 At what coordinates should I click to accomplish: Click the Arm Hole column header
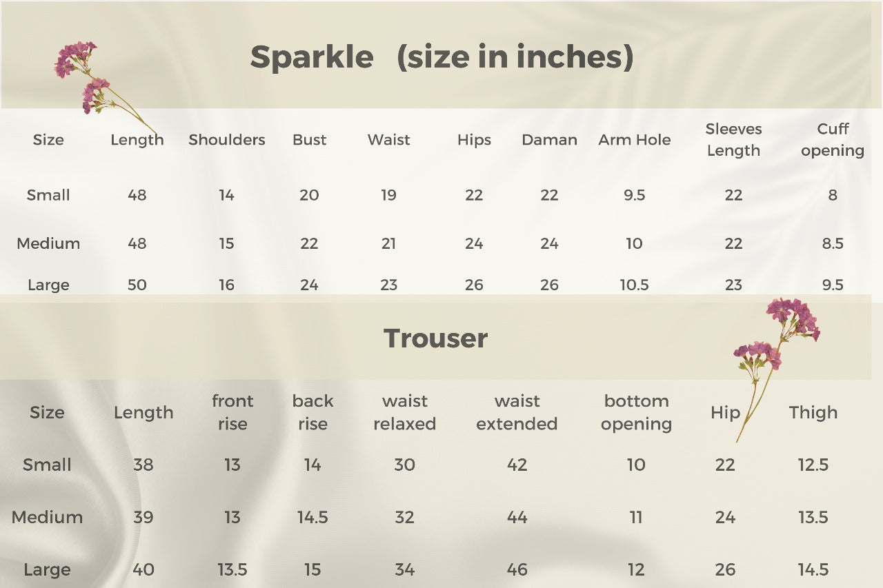coord(634,140)
